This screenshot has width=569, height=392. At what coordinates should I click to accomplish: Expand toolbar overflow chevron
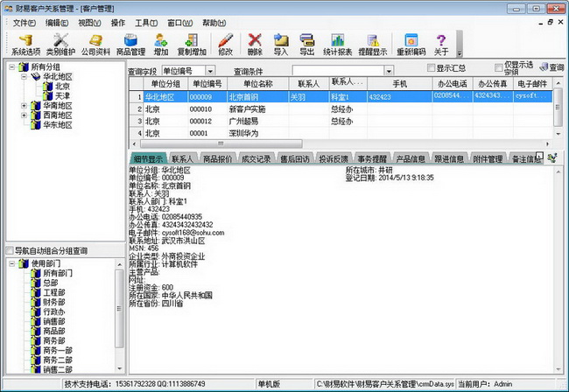click(460, 53)
